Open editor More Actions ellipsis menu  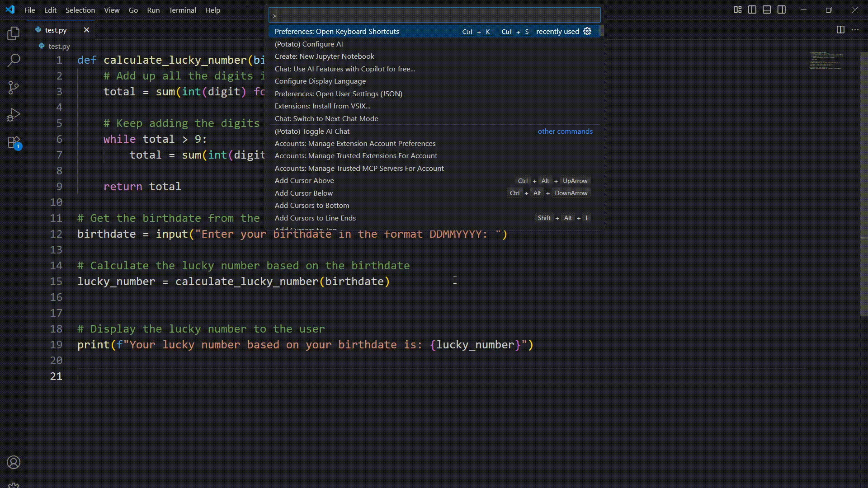(x=855, y=30)
